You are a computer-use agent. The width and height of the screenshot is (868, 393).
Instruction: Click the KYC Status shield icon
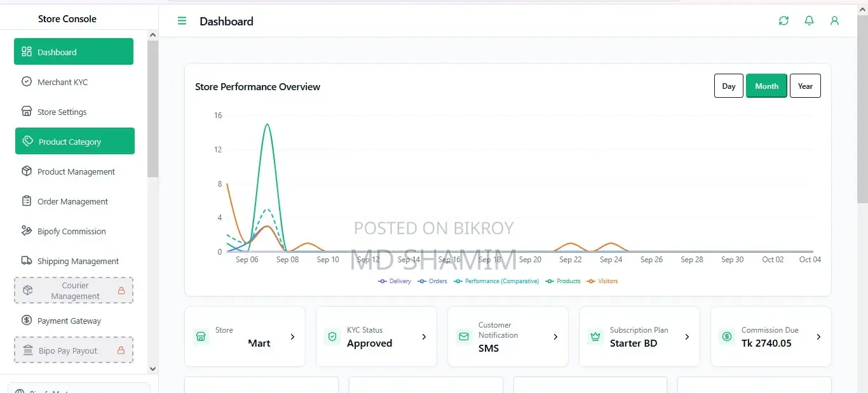(x=332, y=336)
